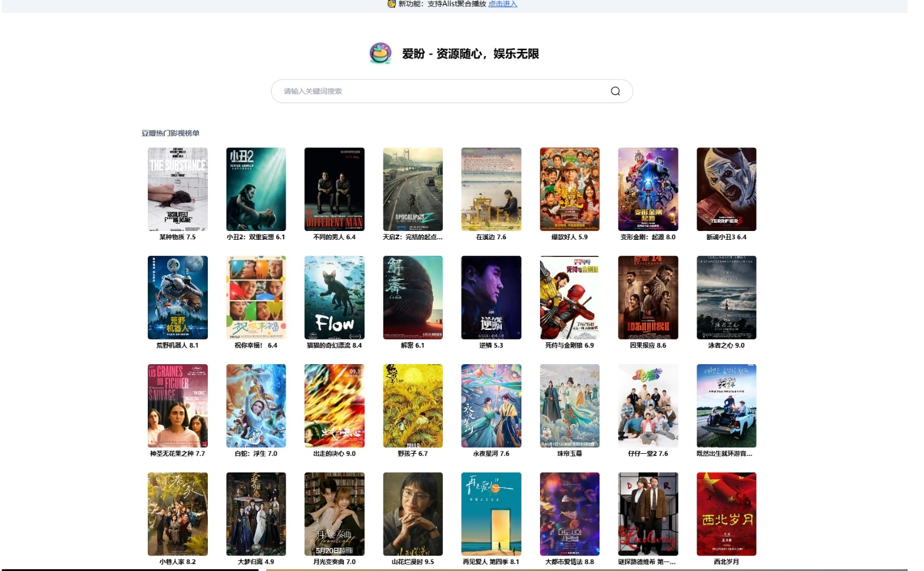Click the title text 神圣无花果之种 7.7

tap(177, 454)
